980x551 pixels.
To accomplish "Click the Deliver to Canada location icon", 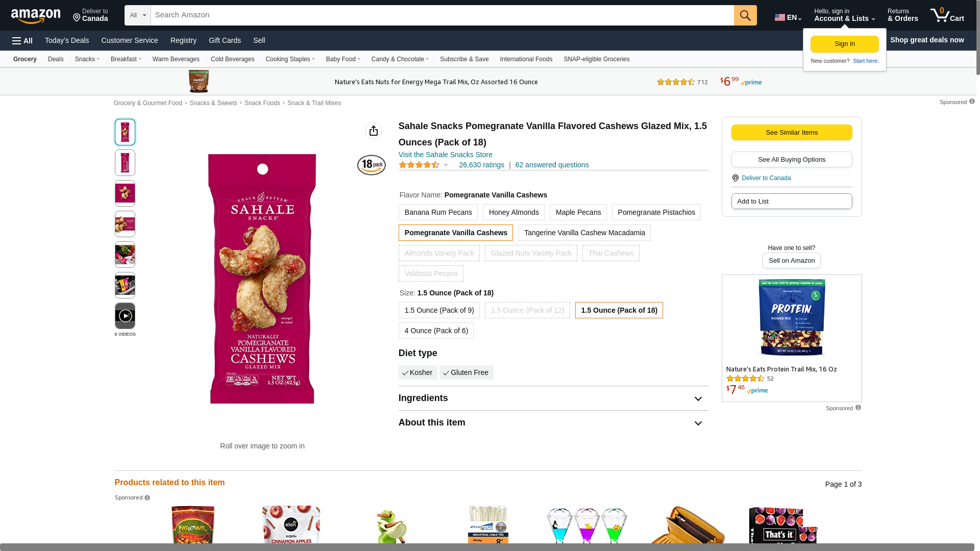I will [736, 178].
